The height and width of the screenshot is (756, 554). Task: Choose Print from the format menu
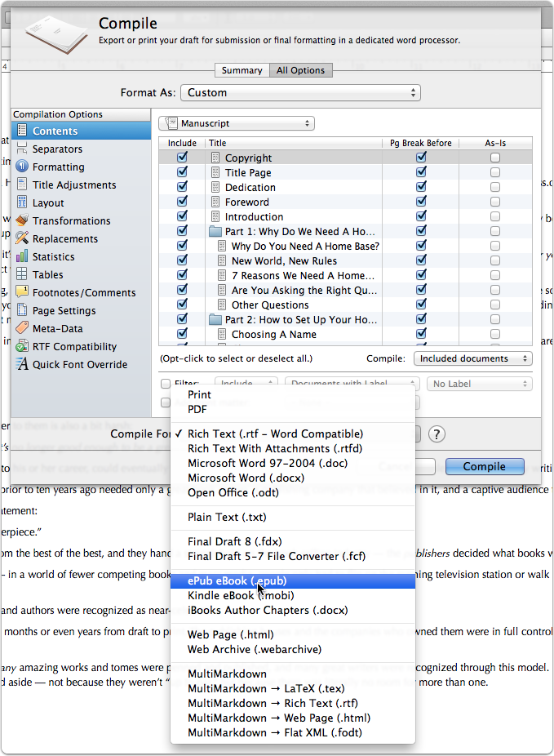coord(293,394)
